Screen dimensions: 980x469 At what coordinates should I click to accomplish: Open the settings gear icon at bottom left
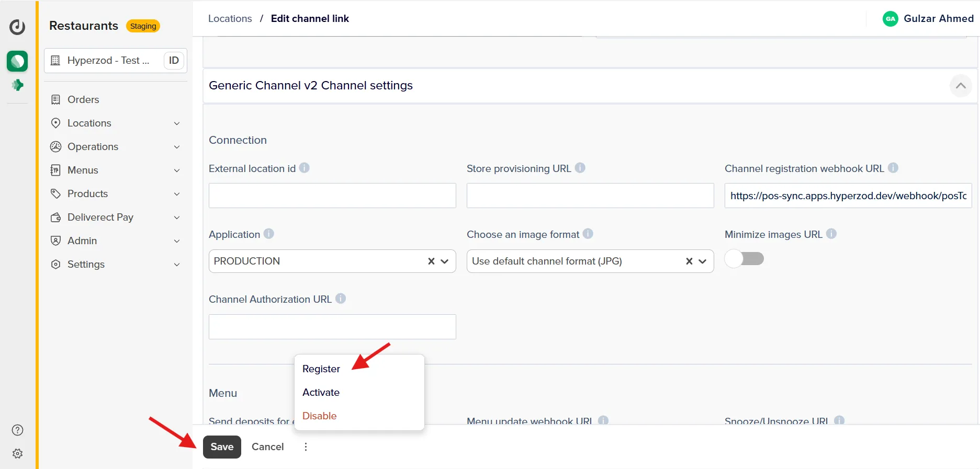(17, 453)
